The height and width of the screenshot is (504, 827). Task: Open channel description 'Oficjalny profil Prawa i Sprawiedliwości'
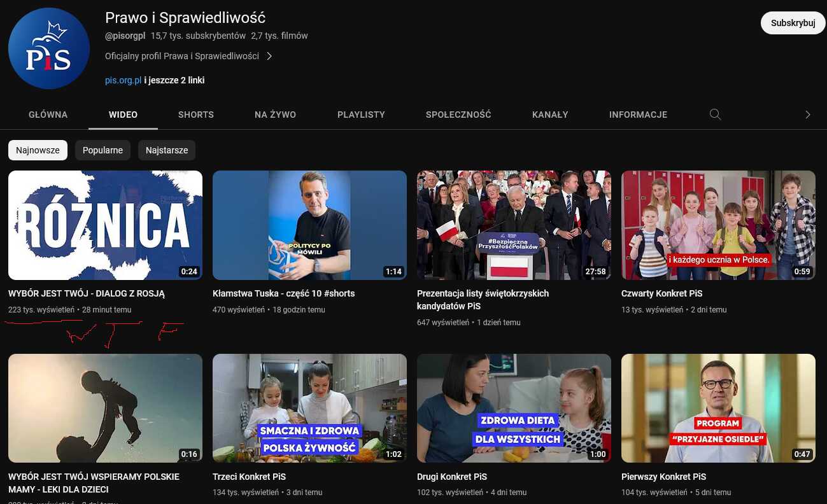(182, 56)
